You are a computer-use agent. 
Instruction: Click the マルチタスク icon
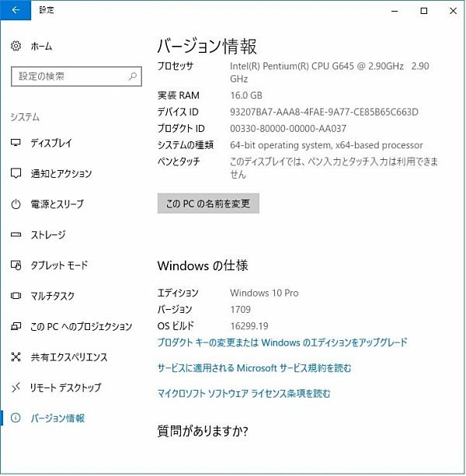[x=16, y=296]
